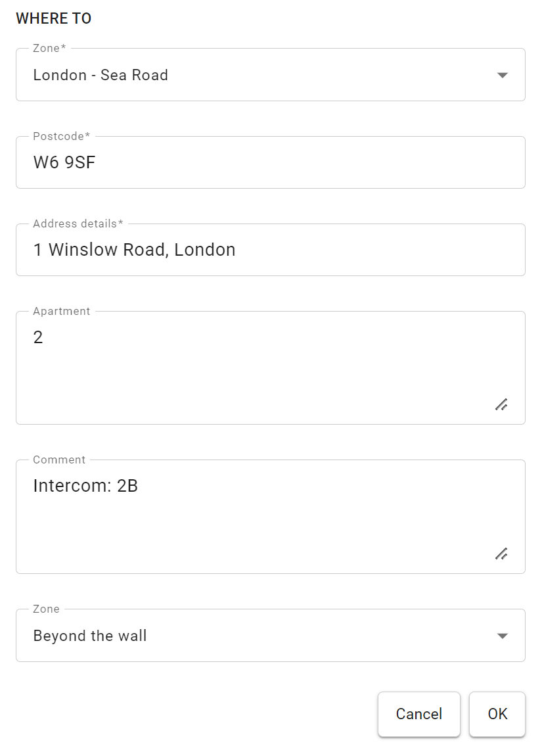Place cursor after Apartment number 2
Image resolution: width=542 pixels, height=756 pixels.
coord(44,337)
